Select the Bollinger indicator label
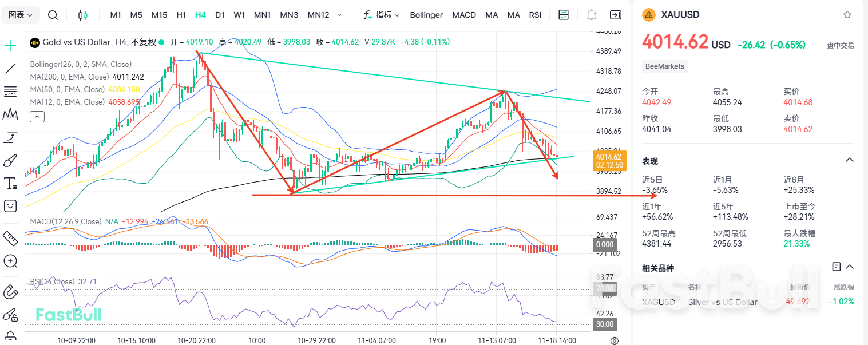 [x=426, y=15]
